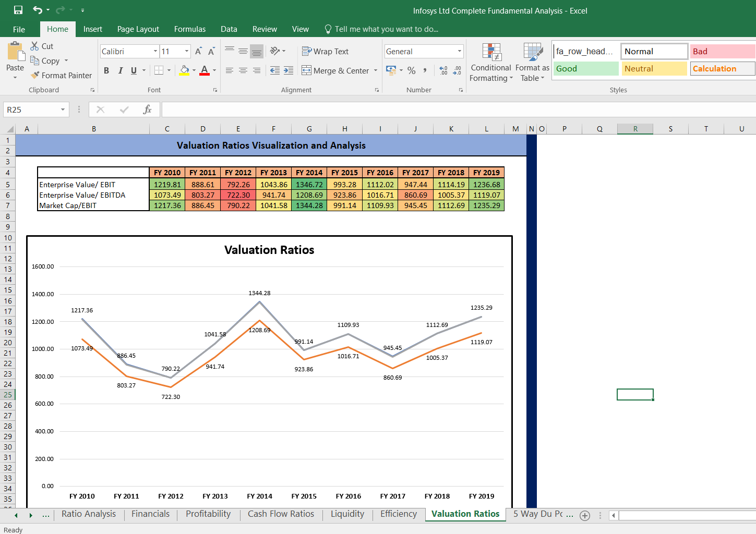Select Top Align icon
This screenshot has height=534, width=756.
tap(230, 51)
